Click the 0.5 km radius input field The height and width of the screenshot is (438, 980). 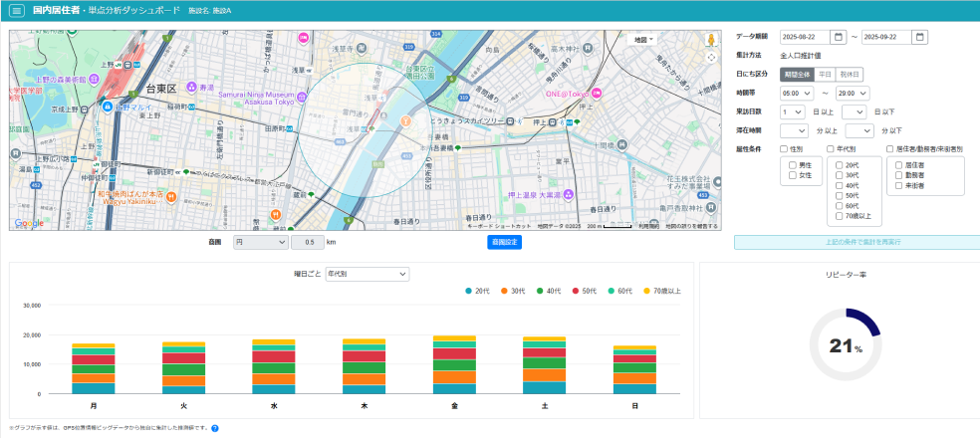click(308, 242)
